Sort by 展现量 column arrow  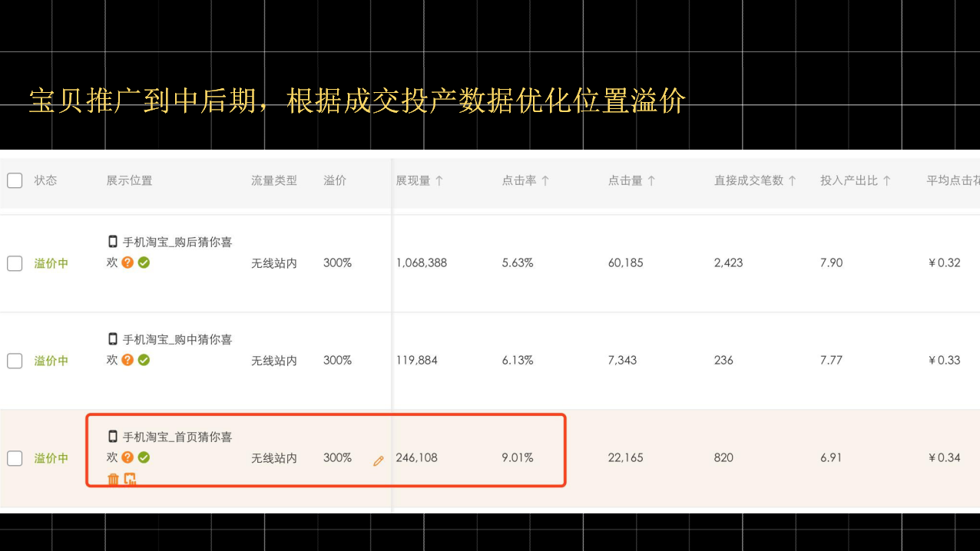[x=439, y=180]
